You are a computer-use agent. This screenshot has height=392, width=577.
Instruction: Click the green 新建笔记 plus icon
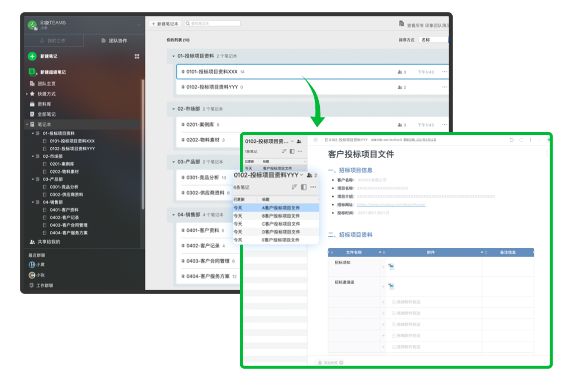(x=32, y=56)
